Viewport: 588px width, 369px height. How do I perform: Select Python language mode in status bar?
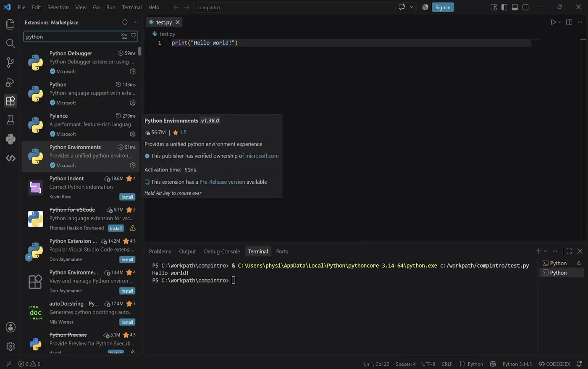coord(475,364)
